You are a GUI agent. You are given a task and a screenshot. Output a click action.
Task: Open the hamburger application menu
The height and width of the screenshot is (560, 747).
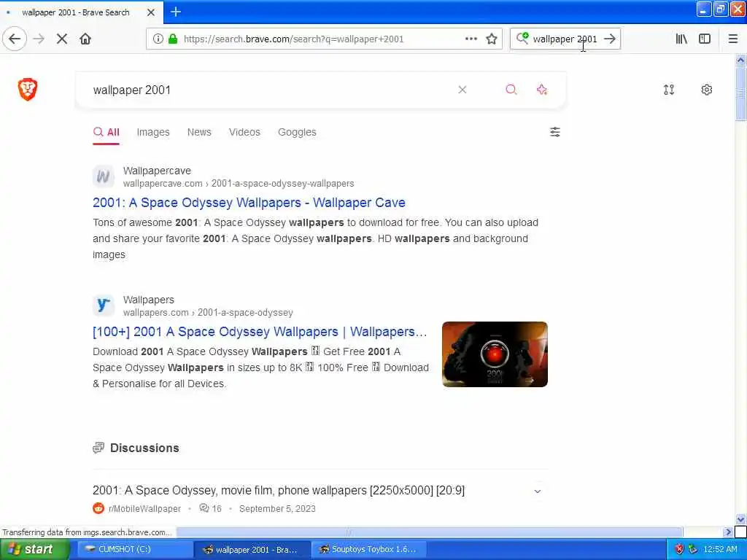[x=732, y=39]
